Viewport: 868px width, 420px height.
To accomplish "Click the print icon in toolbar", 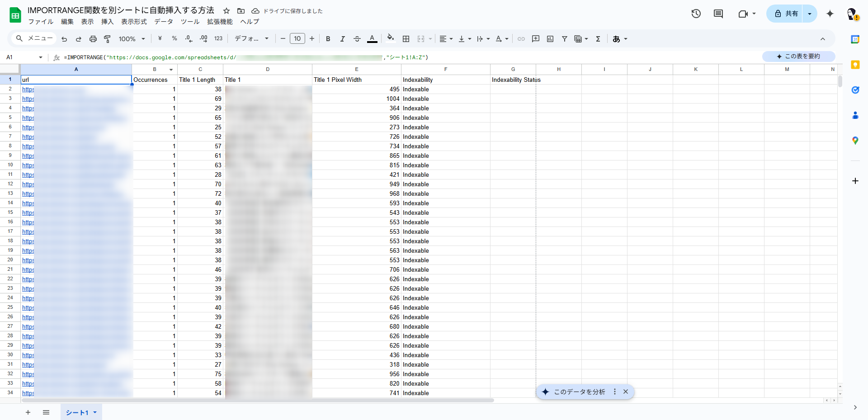I will 93,39.
